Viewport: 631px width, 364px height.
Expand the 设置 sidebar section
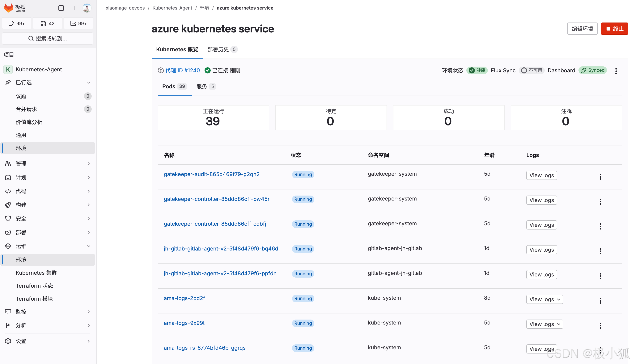pos(48,341)
